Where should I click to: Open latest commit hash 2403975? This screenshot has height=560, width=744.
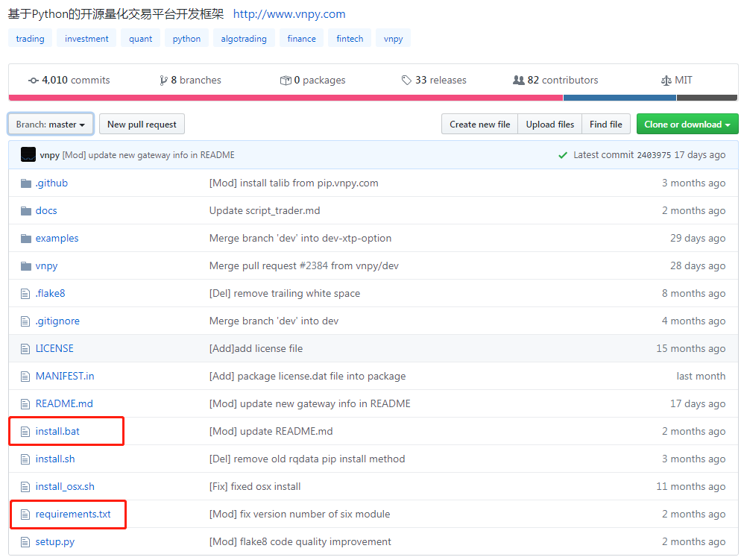654,155
